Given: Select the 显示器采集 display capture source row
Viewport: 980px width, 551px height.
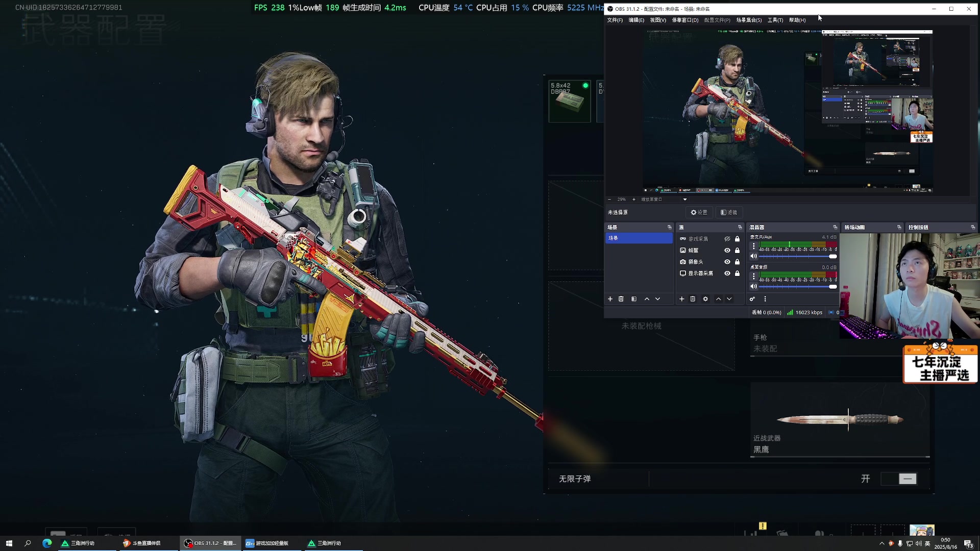Looking at the screenshot, I should (709, 273).
